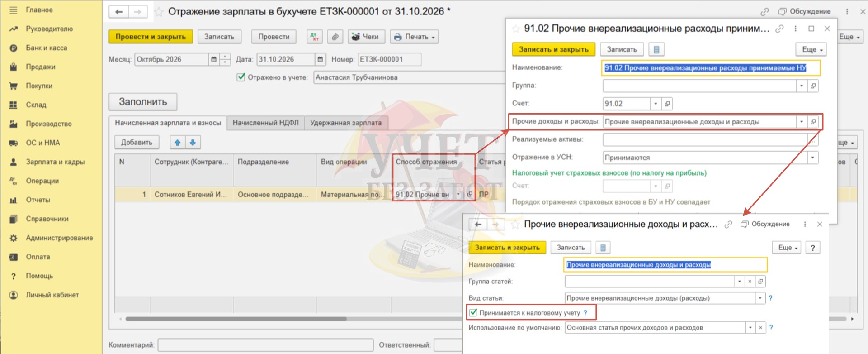
Task: Clear Группа статей field with X
Action: (x=750, y=282)
